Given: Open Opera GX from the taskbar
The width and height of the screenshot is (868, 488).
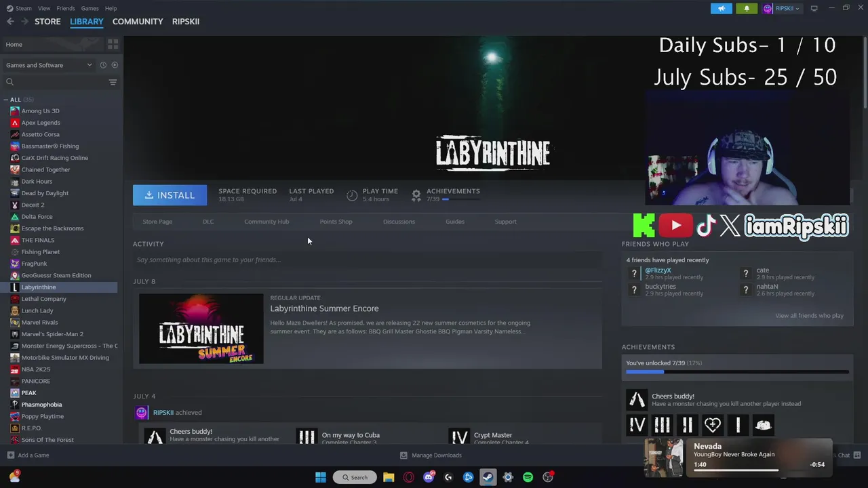Looking at the screenshot, I should click(408, 477).
